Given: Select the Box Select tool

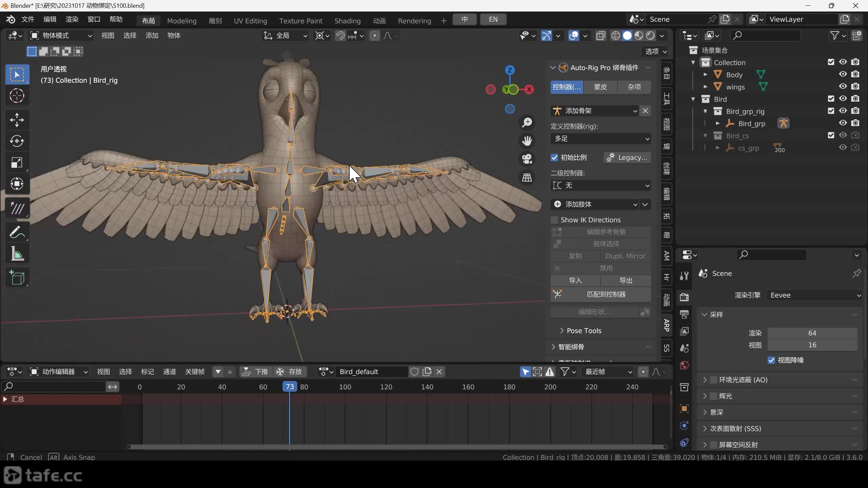Looking at the screenshot, I should [x=17, y=74].
